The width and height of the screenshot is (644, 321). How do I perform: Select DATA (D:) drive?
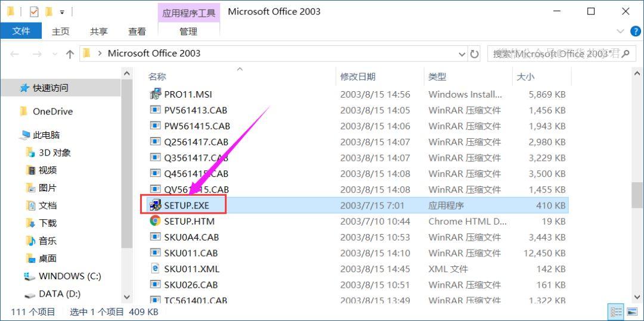(60, 294)
